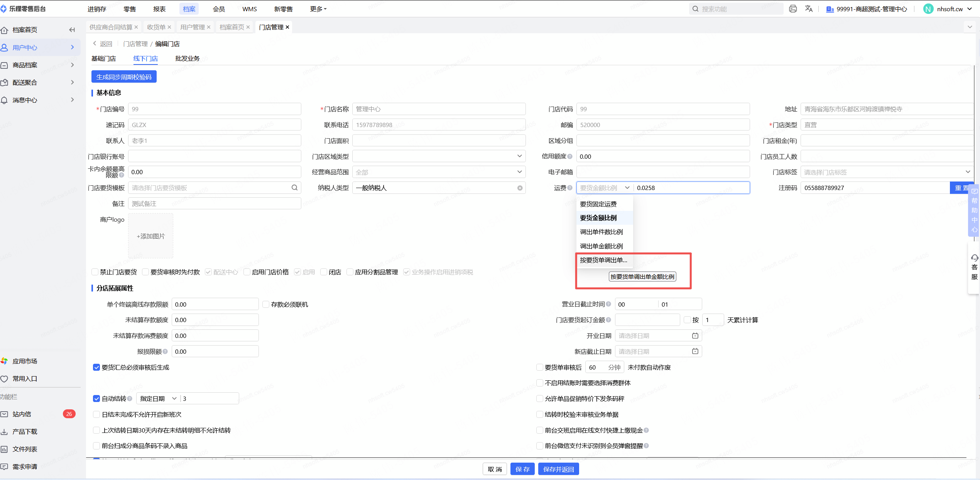Collapse the left sidebar with arrow icon

pyautogui.click(x=72, y=30)
